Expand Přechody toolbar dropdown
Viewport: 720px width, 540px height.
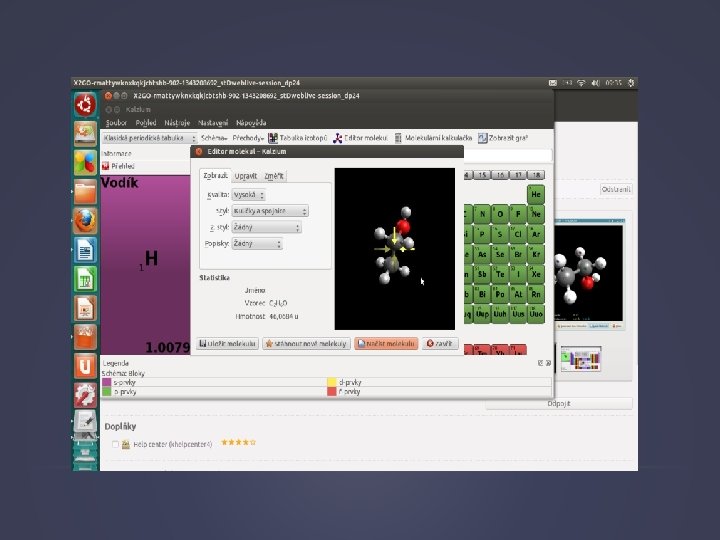[248, 138]
